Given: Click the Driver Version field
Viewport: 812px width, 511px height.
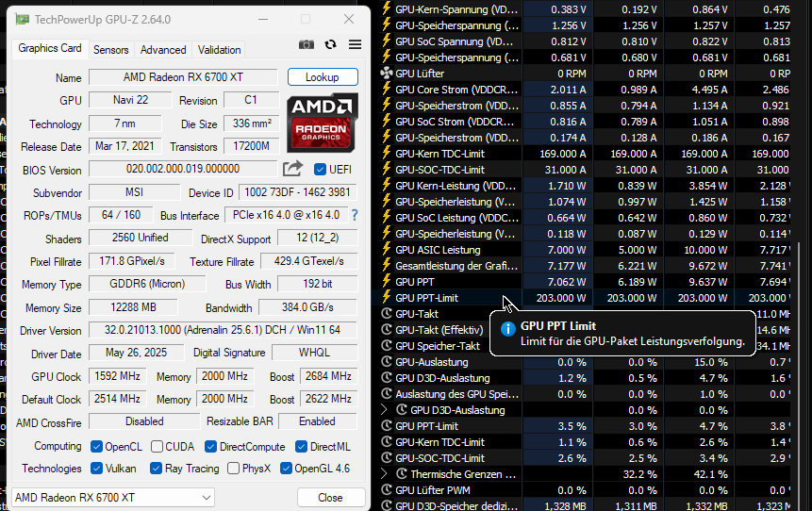Looking at the screenshot, I should [223, 330].
